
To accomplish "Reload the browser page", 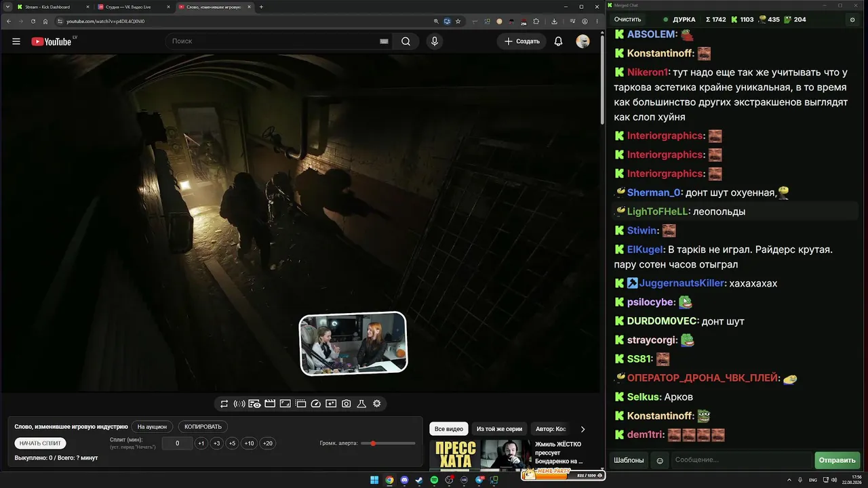I will (x=33, y=21).
